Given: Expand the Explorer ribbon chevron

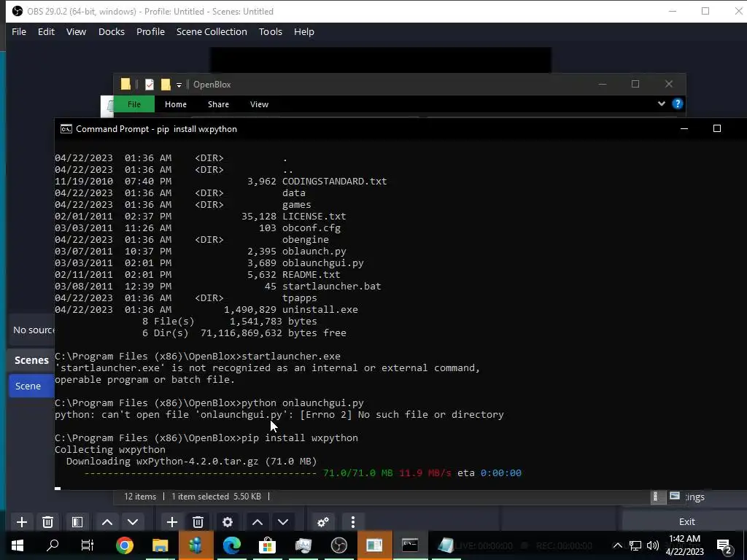Looking at the screenshot, I should click(x=661, y=104).
